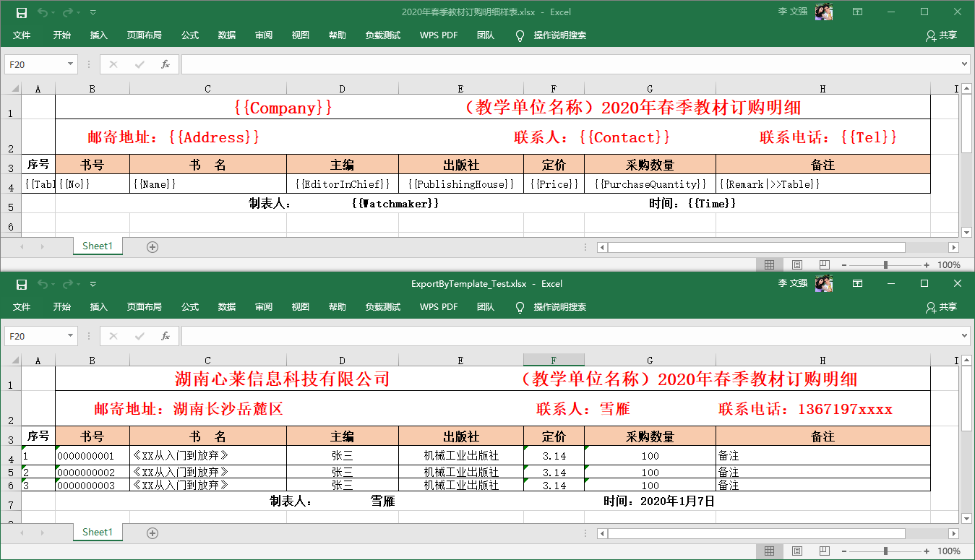Open the formula bar expand arrow

coord(965,64)
